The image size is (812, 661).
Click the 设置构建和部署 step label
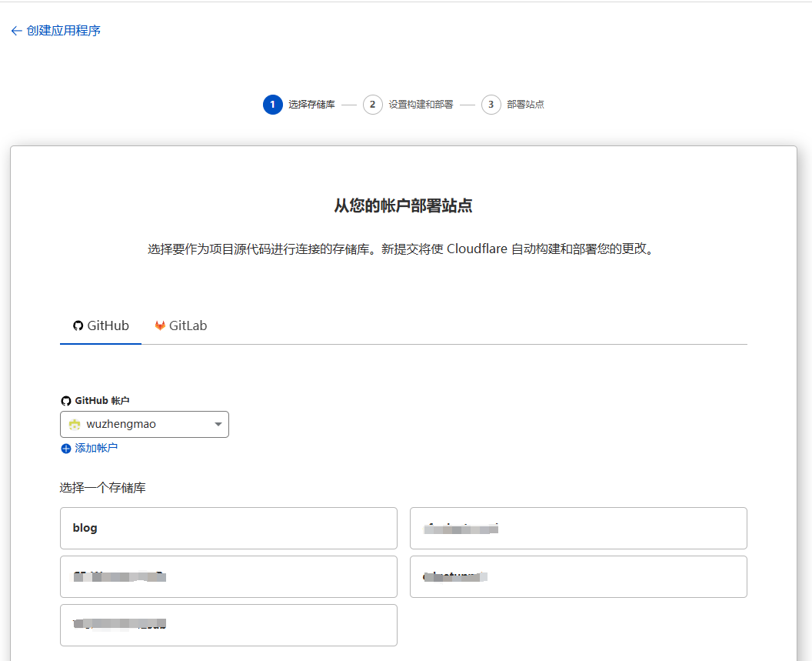[x=421, y=105]
